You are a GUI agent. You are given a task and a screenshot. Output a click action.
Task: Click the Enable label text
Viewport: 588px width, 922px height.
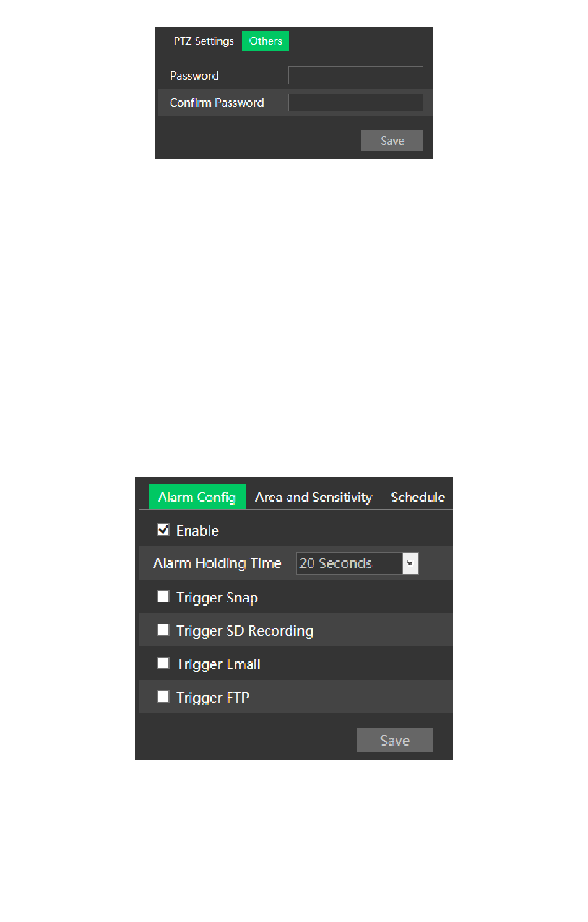coord(197,531)
